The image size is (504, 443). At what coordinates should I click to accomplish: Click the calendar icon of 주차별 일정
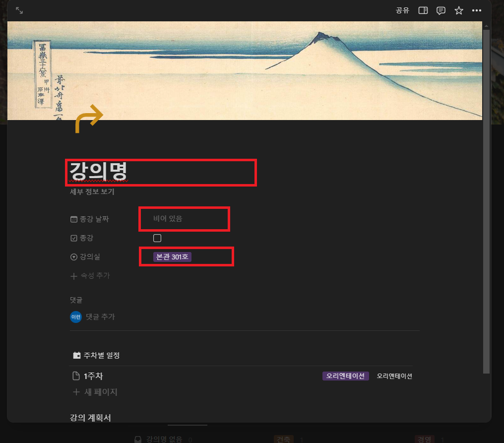click(77, 355)
